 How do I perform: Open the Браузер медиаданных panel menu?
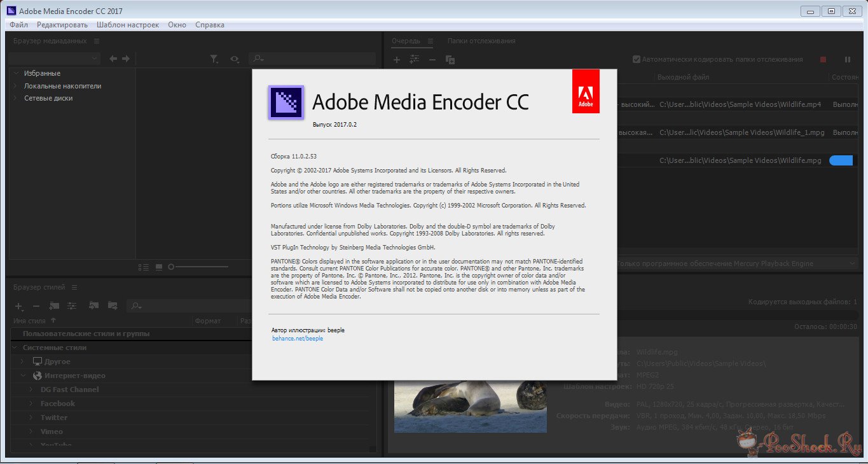tap(97, 41)
